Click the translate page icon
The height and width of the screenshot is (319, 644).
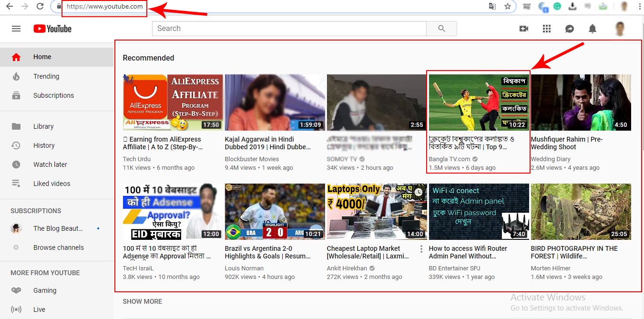point(492,7)
